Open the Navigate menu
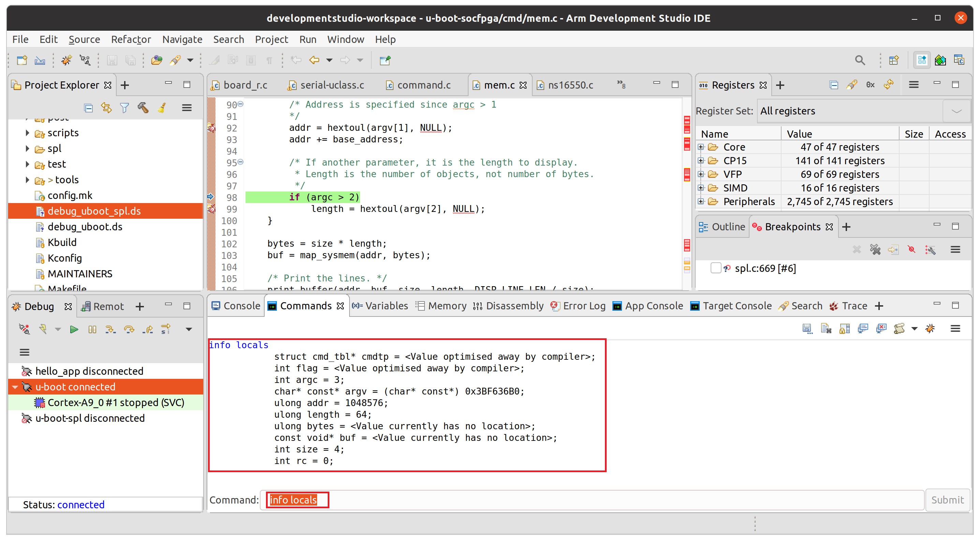This screenshot has width=980, height=541. (182, 40)
